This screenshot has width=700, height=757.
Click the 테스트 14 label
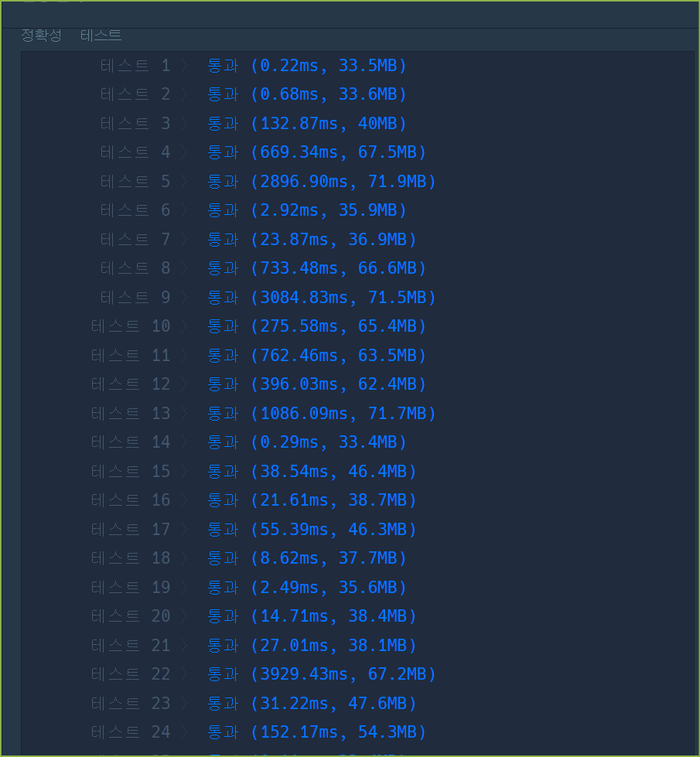click(x=131, y=442)
